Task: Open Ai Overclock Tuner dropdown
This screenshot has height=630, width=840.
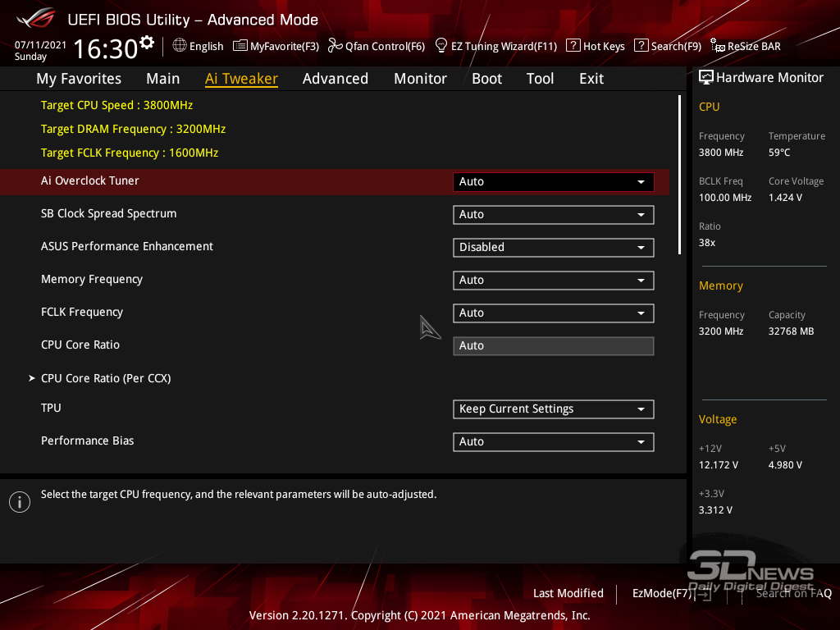Action: tap(554, 181)
